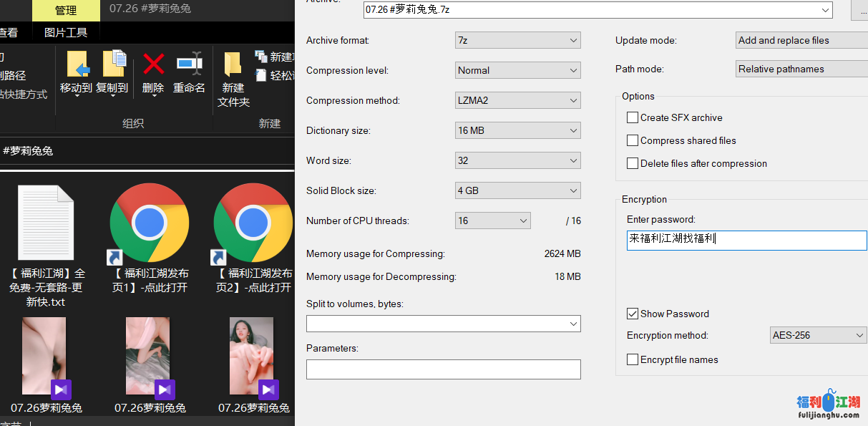This screenshot has height=426, width=868.
Task: Click the 重命名 (Rename) icon
Action: point(189,66)
